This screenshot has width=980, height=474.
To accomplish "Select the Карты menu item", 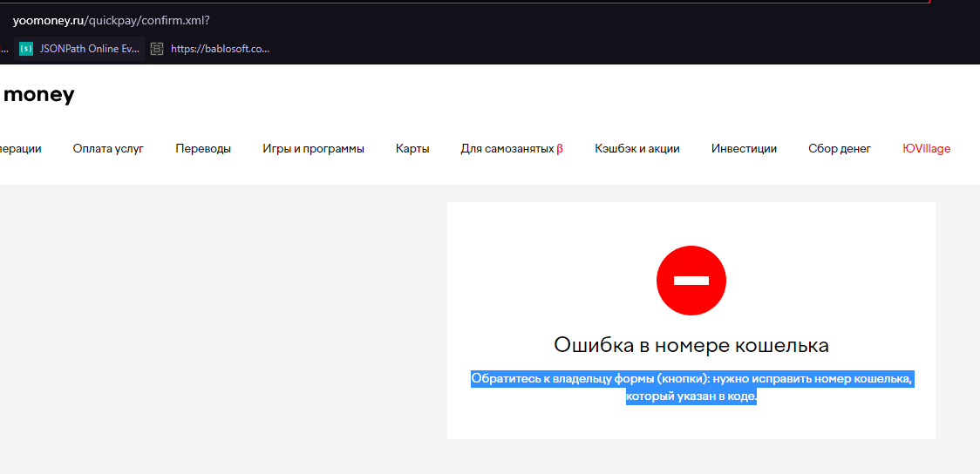I will 412,149.
